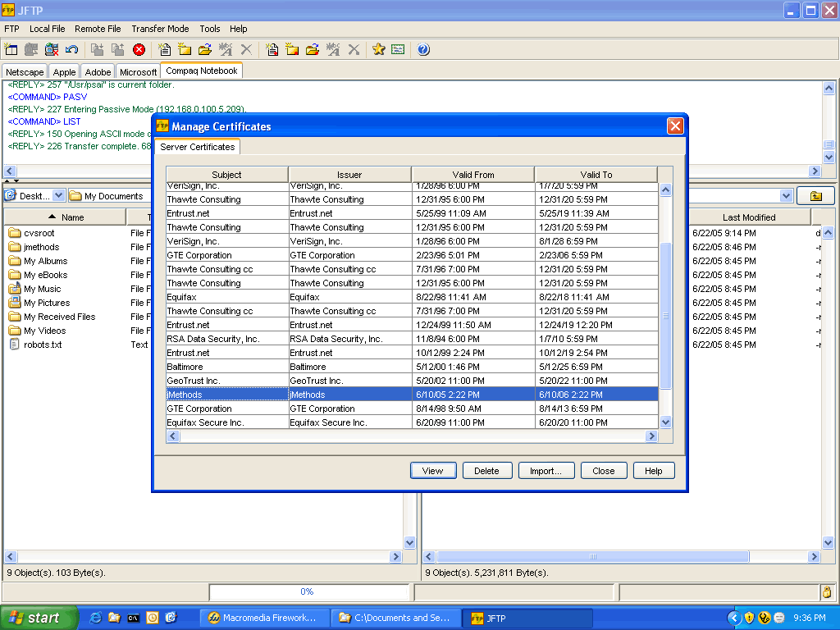
Task: Expand hidden tray icons with the chevron
Action: click(x=734, y=618)
